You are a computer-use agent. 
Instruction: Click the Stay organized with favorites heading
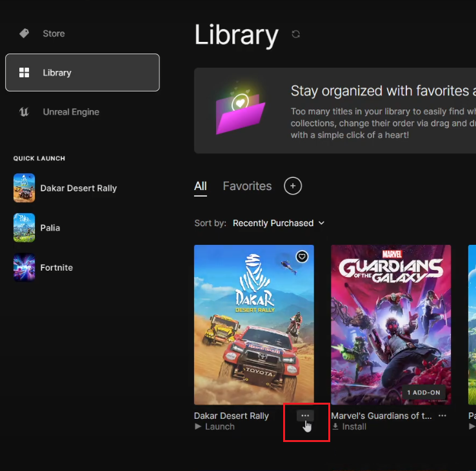tap(383, 91)
